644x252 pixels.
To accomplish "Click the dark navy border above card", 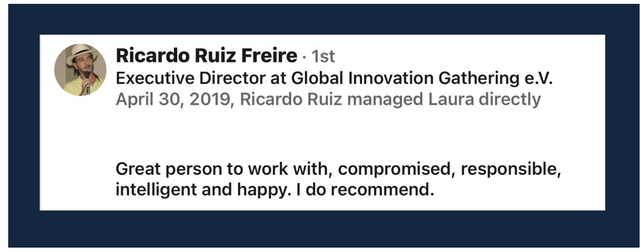I will pyautogui.click(x=323, y=19).
